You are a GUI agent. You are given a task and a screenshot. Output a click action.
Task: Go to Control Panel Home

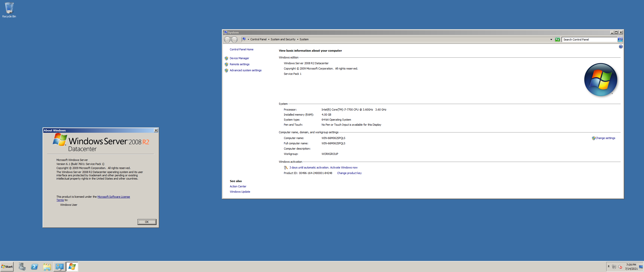[x=242, y=49]
